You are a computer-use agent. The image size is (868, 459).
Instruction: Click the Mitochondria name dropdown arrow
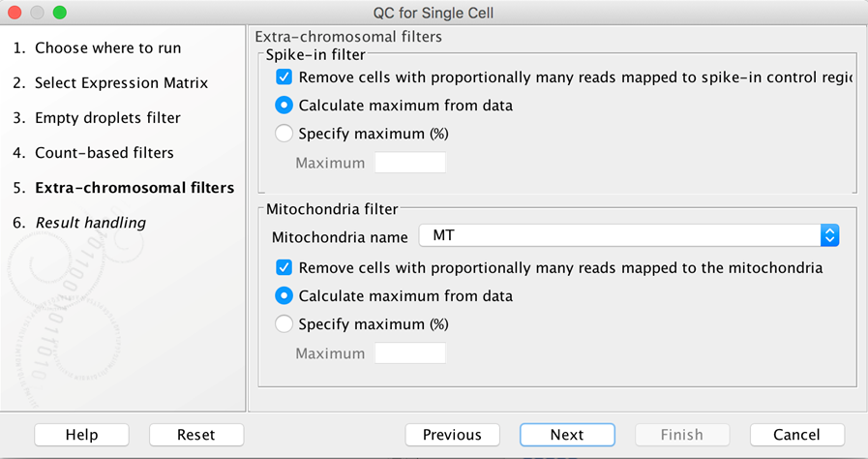[829, 235]
